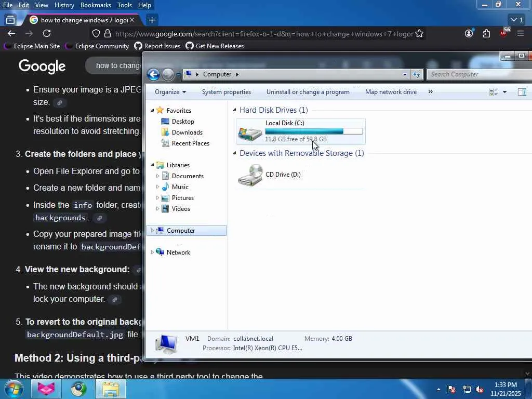Open the uBlock extension icon
Viewport: 532px width, 399px height.
click(504, 33)
